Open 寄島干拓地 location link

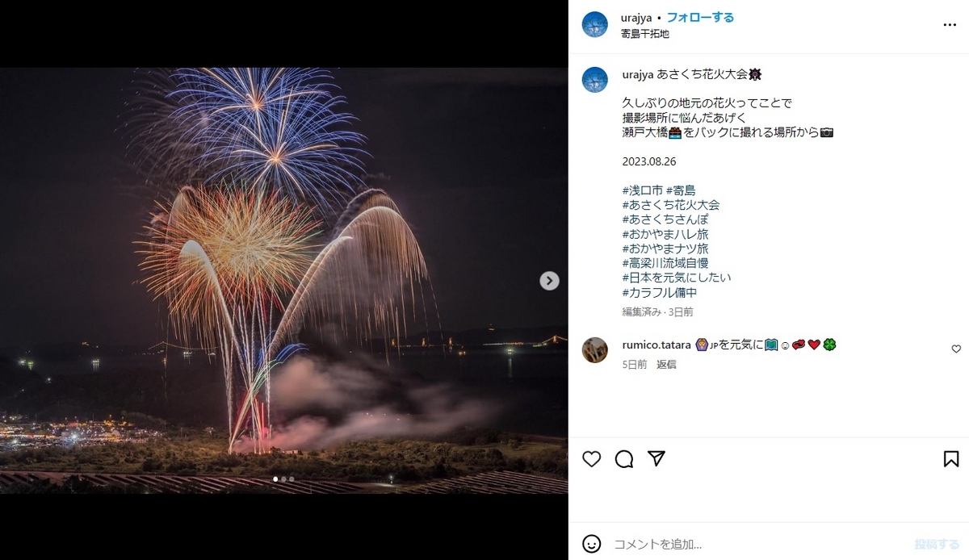click(645, 34)
